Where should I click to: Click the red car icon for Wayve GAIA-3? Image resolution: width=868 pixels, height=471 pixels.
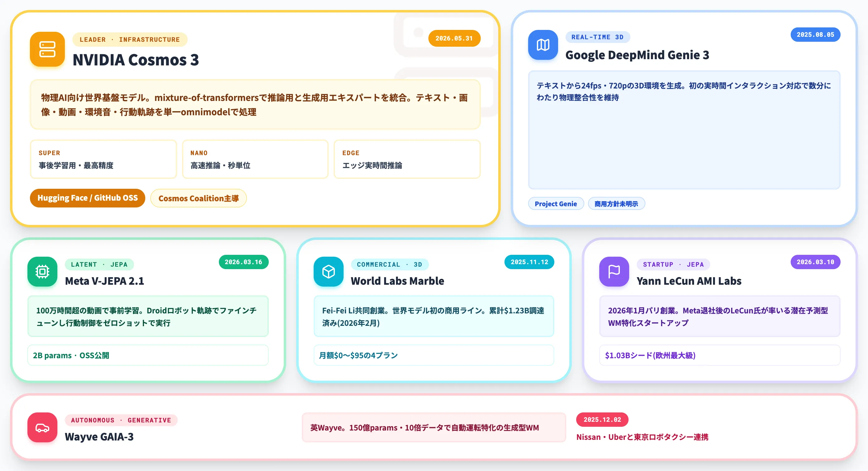click(42, 427)
